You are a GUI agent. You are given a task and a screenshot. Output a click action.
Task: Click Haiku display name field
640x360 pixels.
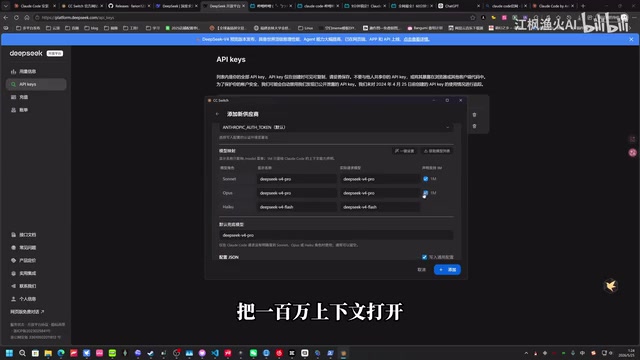pos(296,207)
